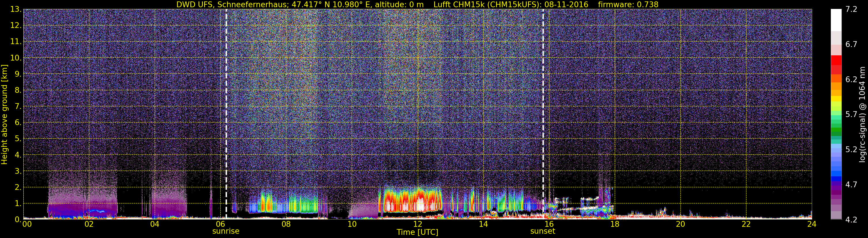
Task: Click the '08' tick on the time axis
Action: tap(286, 224)
